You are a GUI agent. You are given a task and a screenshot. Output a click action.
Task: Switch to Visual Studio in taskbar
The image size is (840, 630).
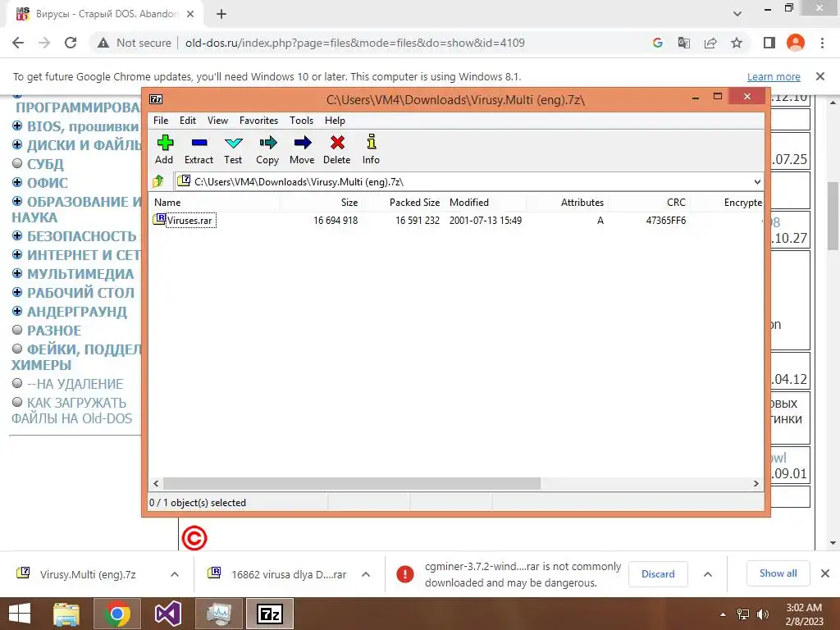pos(167,614)
